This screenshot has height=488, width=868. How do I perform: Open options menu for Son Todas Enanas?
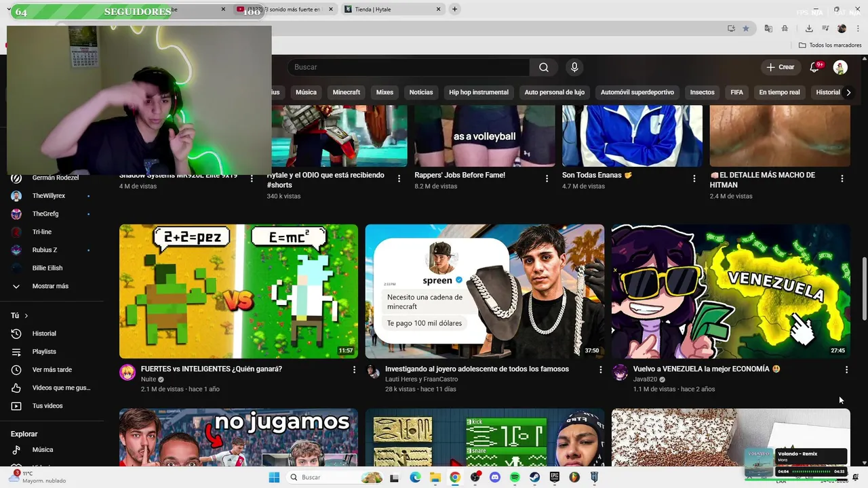[694, 178]
